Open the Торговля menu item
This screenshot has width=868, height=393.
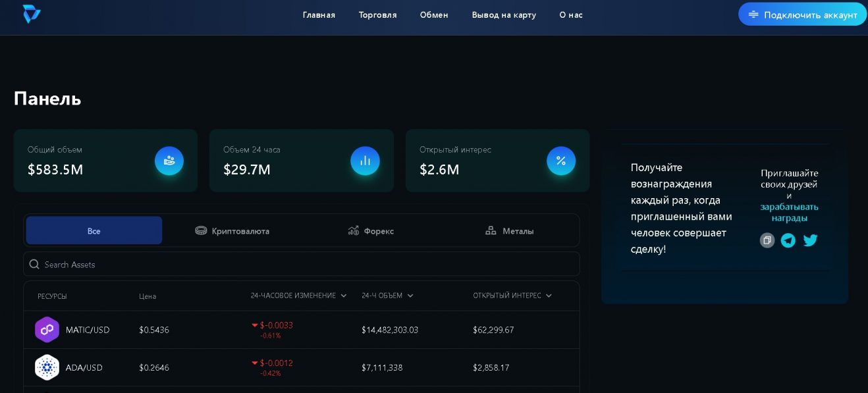click(x=377, y=14)
